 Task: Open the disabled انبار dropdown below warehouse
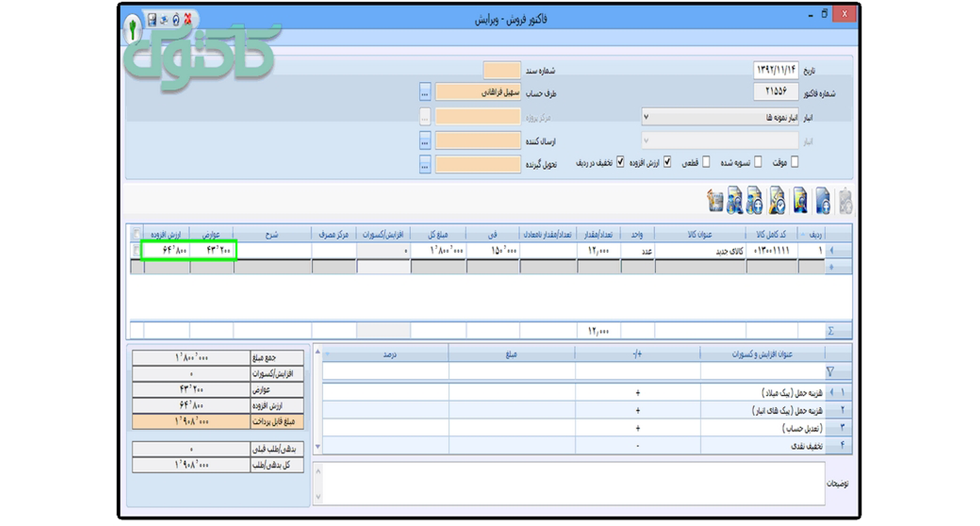[647, 140]
